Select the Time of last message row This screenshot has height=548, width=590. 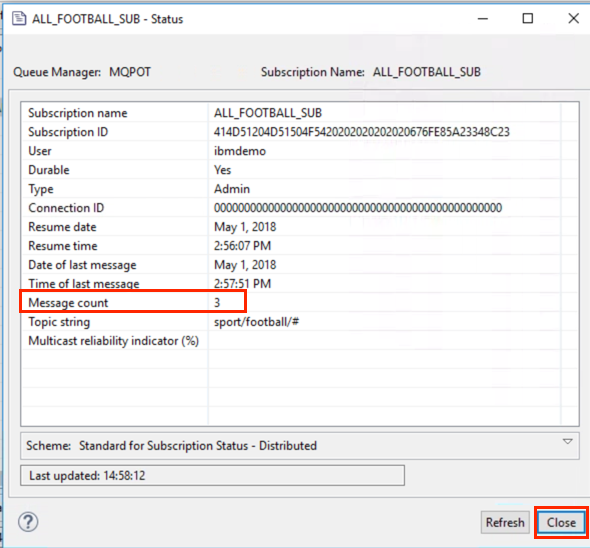click(x=300, y=283)
